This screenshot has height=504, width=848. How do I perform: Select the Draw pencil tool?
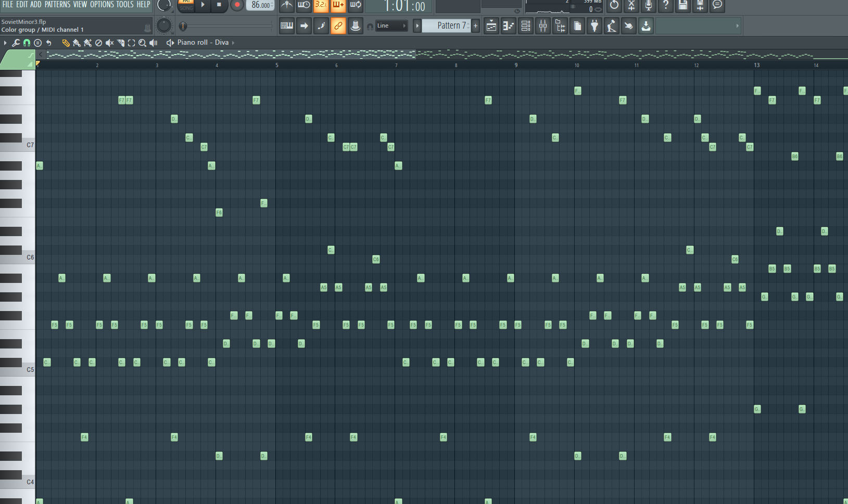[66, 43]
